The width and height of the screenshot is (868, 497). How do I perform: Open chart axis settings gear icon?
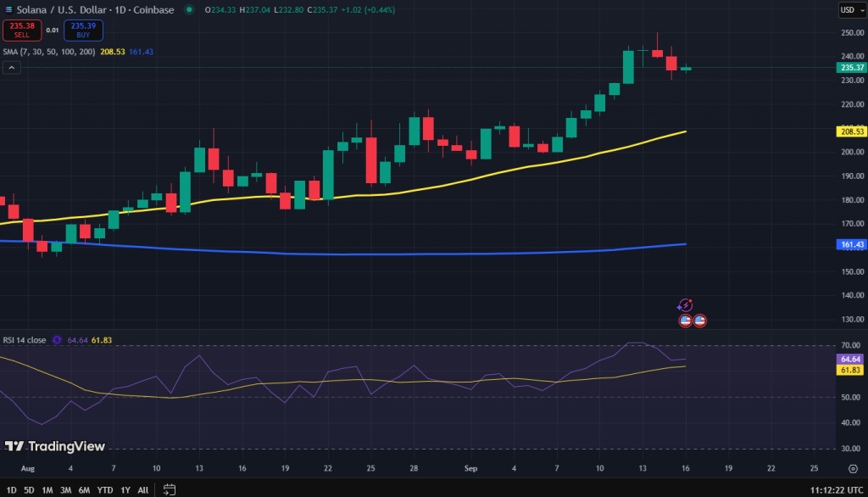853,469
